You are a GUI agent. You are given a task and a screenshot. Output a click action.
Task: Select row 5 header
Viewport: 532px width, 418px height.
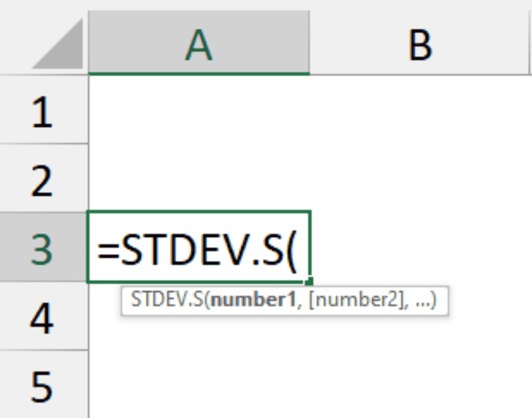click(x=44, y=384)
